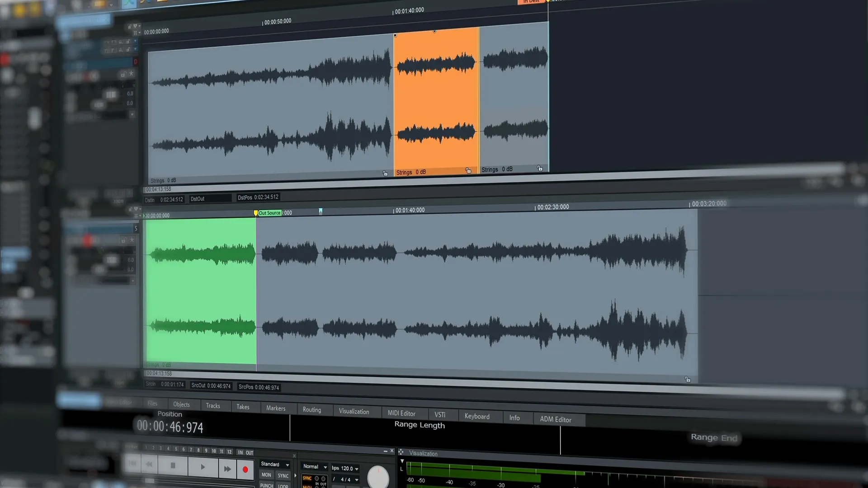Click the IN marker button
The height and width of the screenshot is (488, 868).
point(240,452)
